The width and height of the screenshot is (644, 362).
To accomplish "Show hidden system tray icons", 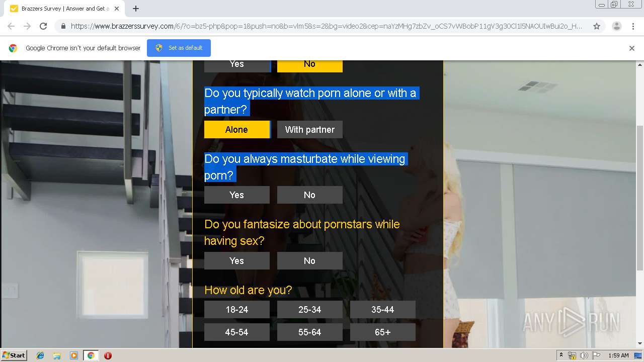I will coord(561,355).
